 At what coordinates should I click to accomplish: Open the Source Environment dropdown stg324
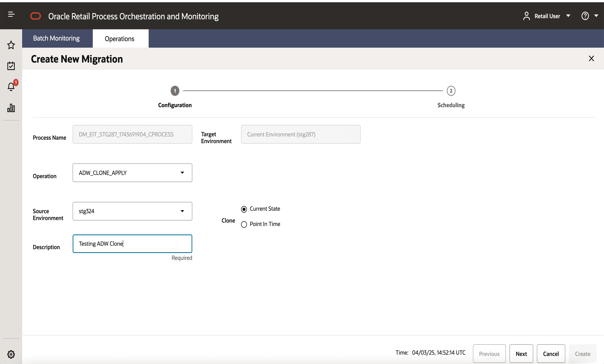[x=132, y=211]
